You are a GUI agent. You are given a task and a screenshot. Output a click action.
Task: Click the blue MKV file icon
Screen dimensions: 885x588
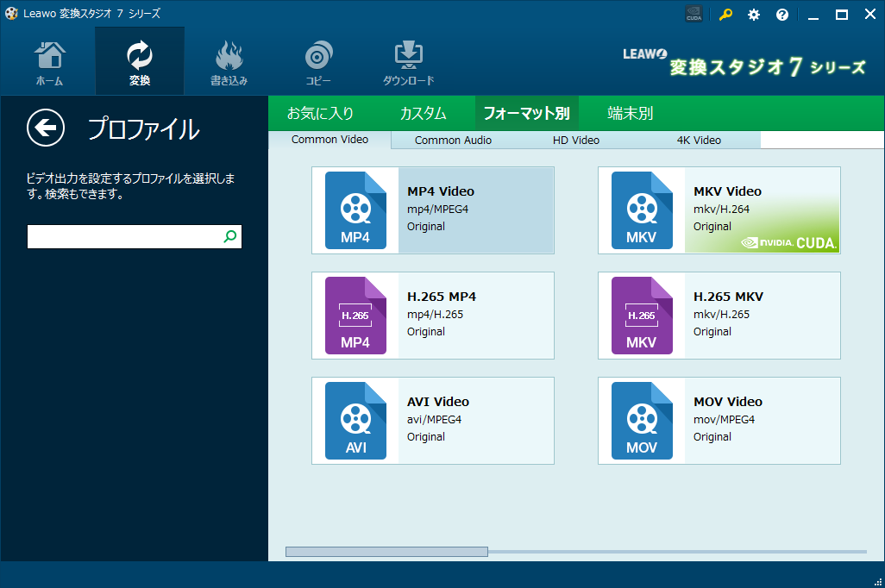642,210
